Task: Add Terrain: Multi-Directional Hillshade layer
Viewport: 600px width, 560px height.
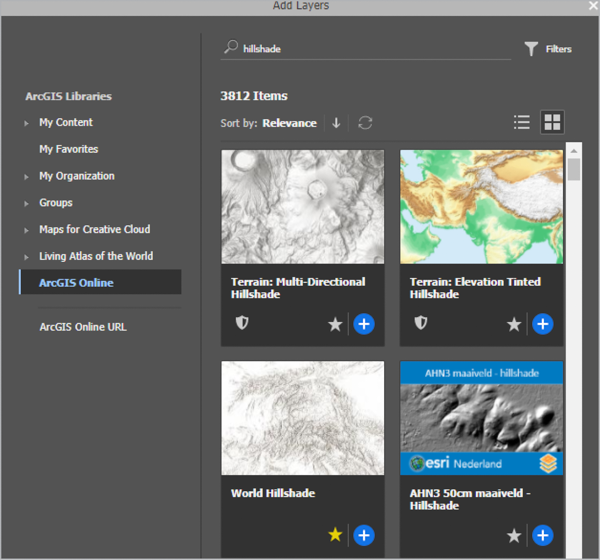Action: (x=364, y=323)
